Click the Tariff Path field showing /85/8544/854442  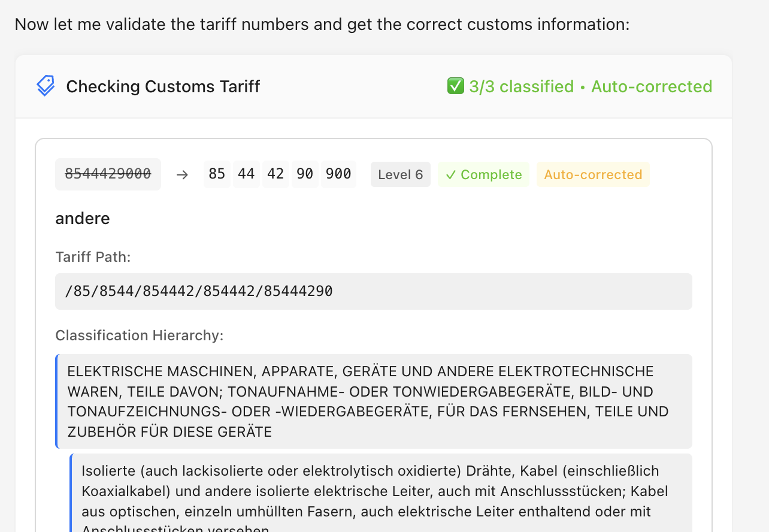374,291
